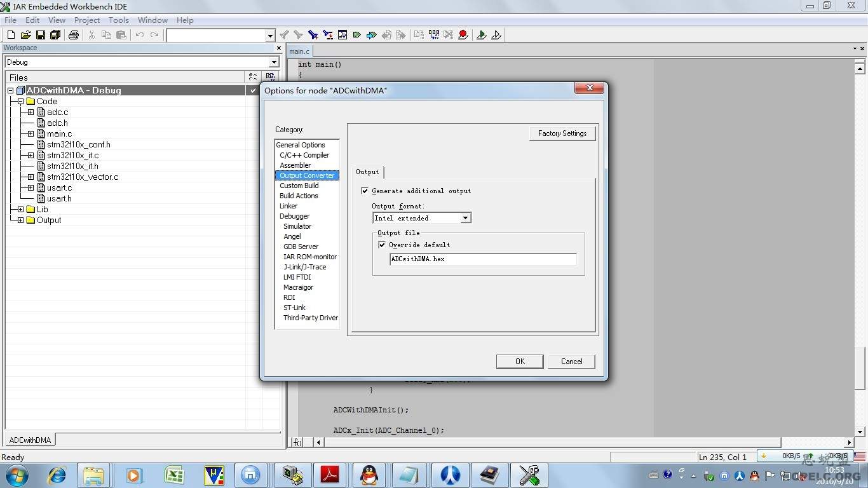This screenshot has width=868, height=488.
Task: Select usart.h in the file tree
Action: (59, 198)
